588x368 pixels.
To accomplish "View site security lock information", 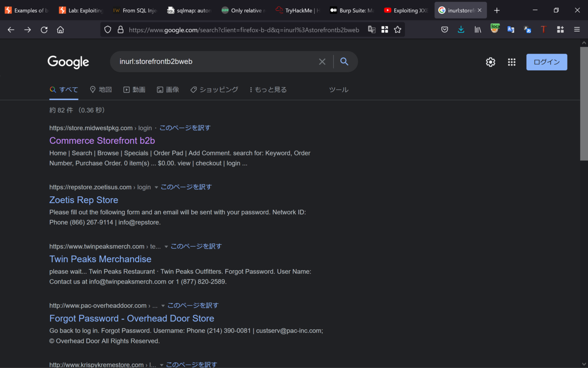I will 121,30.
